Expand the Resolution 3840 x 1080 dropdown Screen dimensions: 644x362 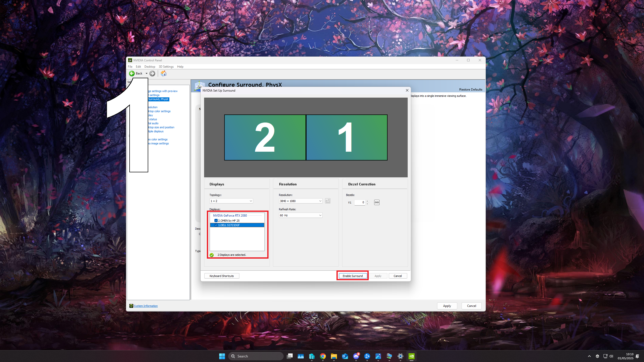pos(301,201)
